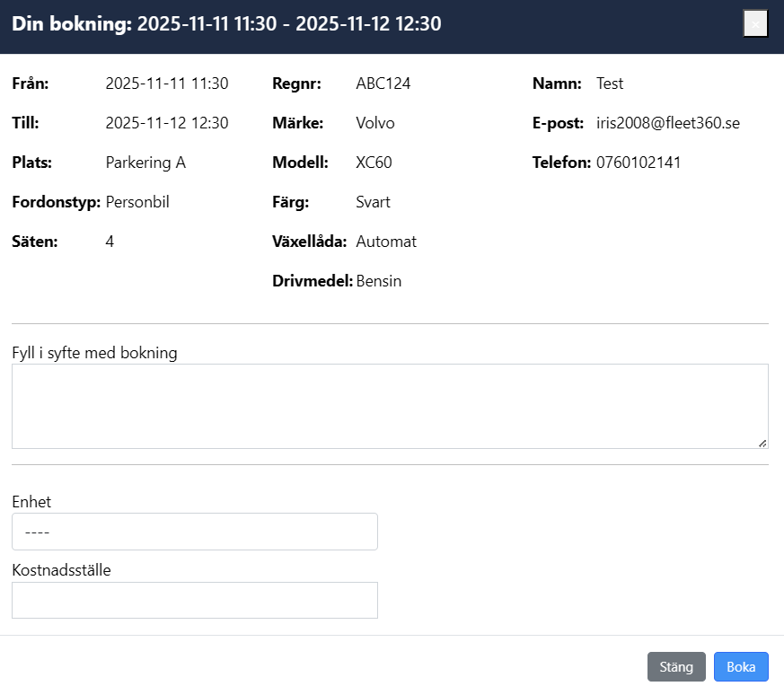Select the registration number ABC124
The height and width of the screenshot is (695, 784).
383,83
